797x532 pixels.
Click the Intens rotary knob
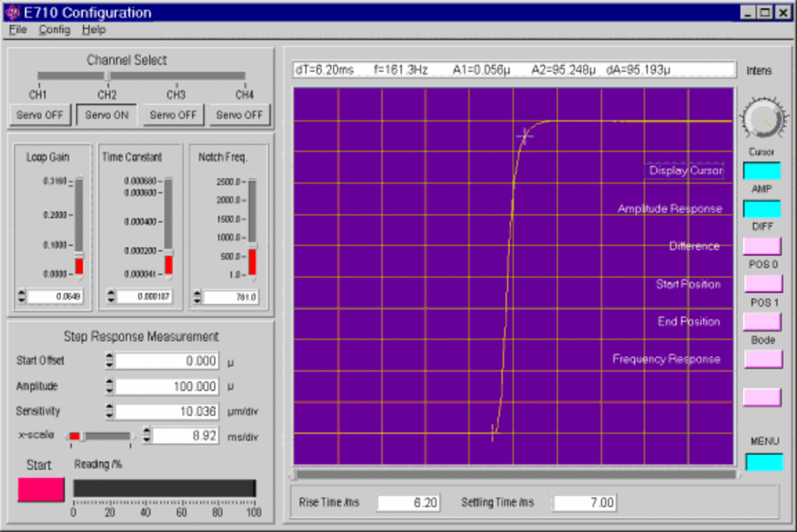coord(763,119)
